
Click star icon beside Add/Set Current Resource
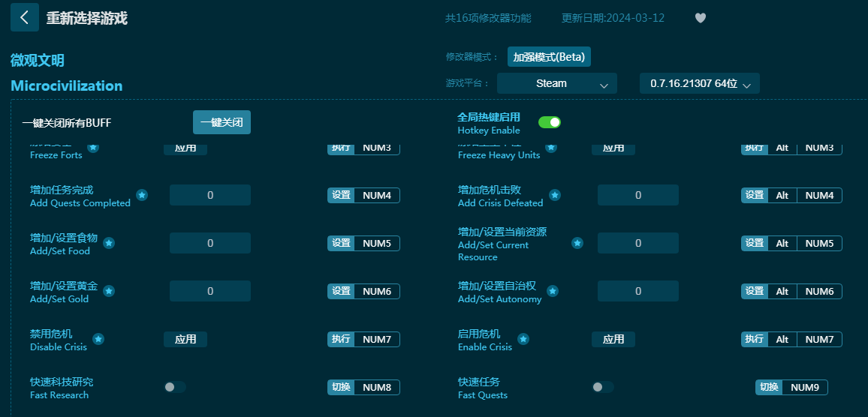(577, 243)
